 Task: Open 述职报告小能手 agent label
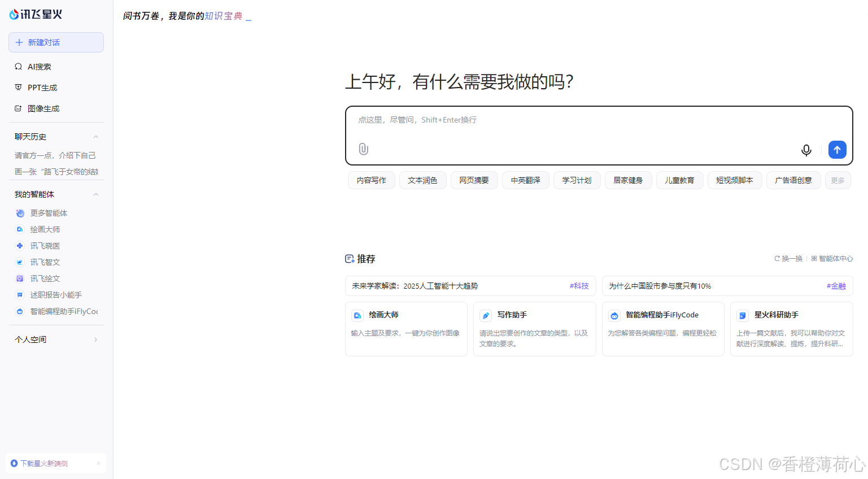pos(56,295)
